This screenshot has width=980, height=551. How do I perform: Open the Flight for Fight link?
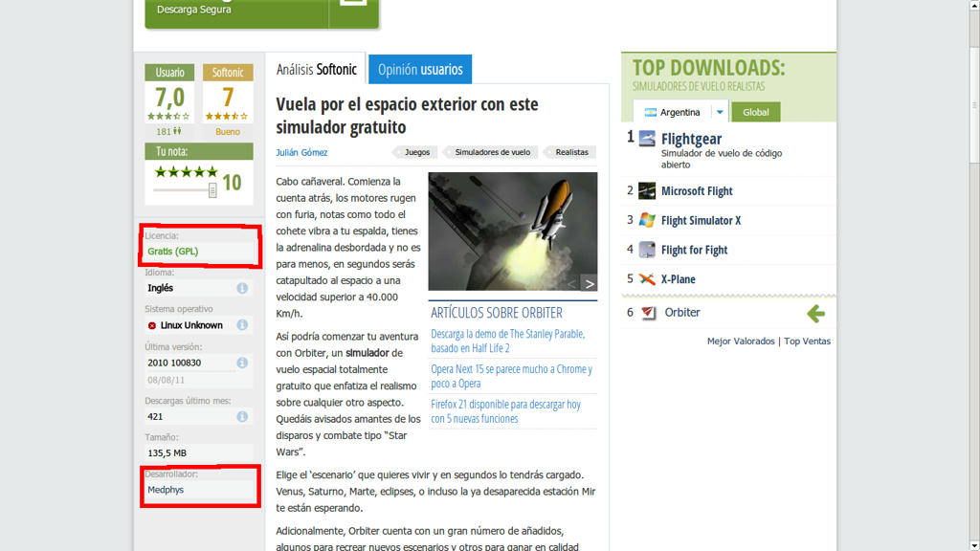695,250
